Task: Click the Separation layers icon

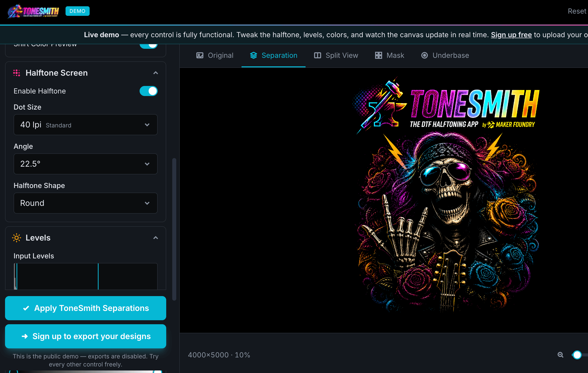Action: tap(254, 55)
